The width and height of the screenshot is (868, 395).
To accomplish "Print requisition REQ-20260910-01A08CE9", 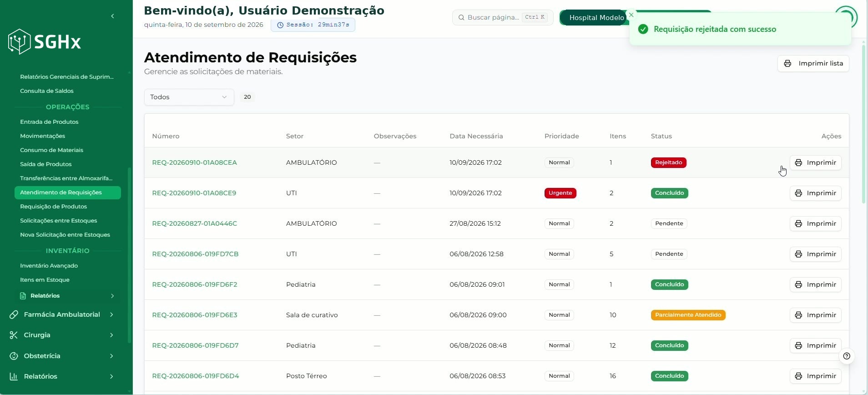I will pyautogui.click(x=815, y=193).
